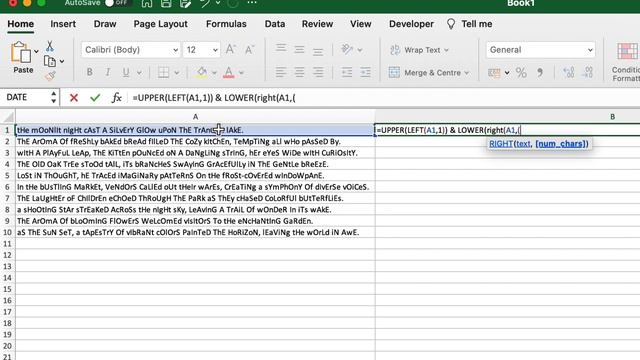Image resolution: width=640 pixels, height=360 pixels.
Task: Click the text orientation icon
Action: tap(347, 49)
